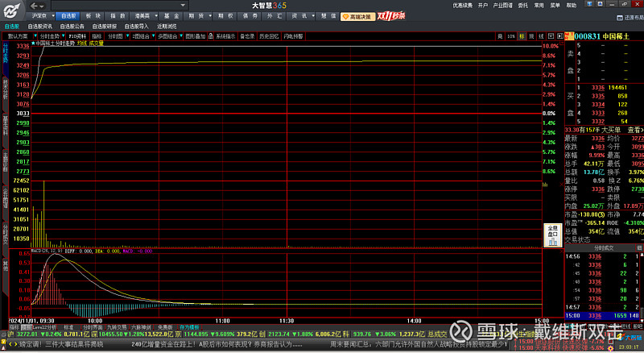
Task: Click the 高端决策 diamond button
Action: pyautogui.click(x=357, y=16)
